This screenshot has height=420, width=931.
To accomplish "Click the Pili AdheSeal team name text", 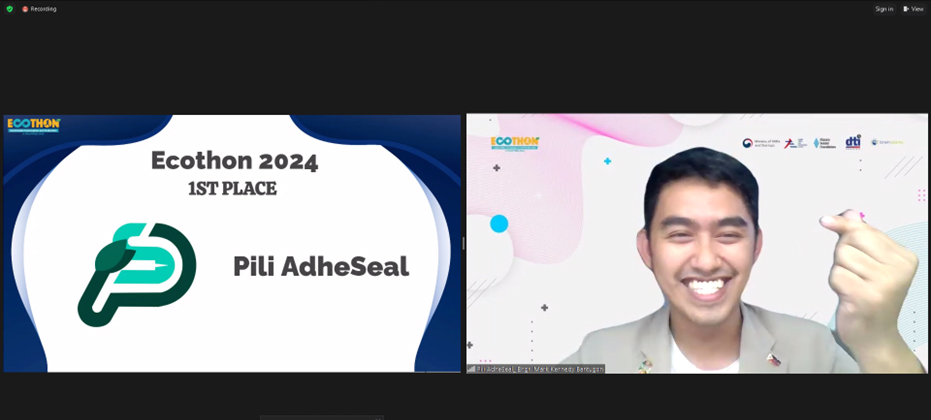I will (321, 267).
